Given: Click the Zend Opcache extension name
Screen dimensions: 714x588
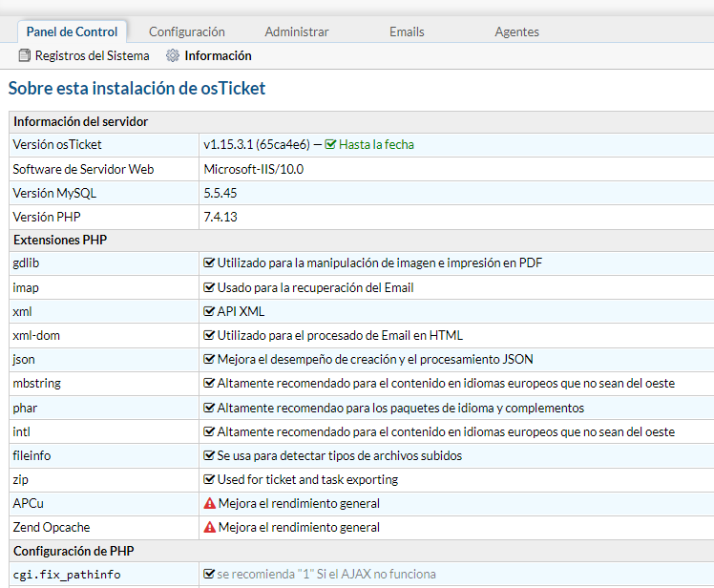Looking at the screenshot, I should tap(52, 528).
